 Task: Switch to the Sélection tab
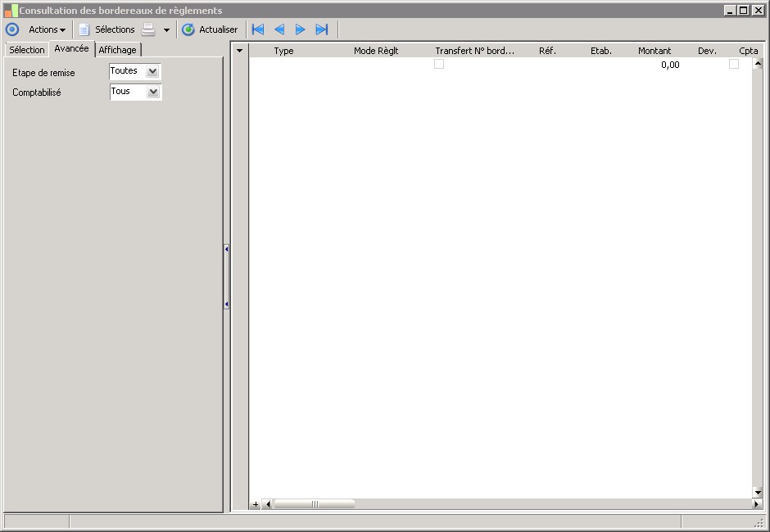tap(27, 50)
